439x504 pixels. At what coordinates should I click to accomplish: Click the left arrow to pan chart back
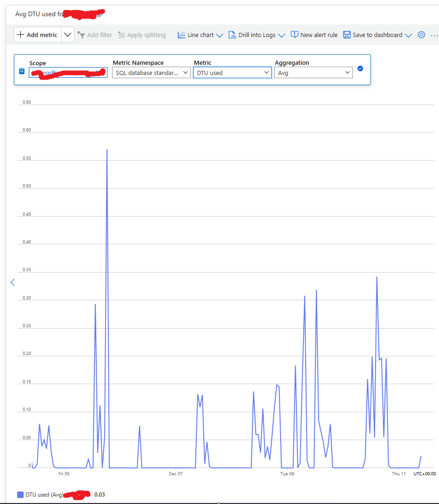pyautogui.click(x=13, y=282)
